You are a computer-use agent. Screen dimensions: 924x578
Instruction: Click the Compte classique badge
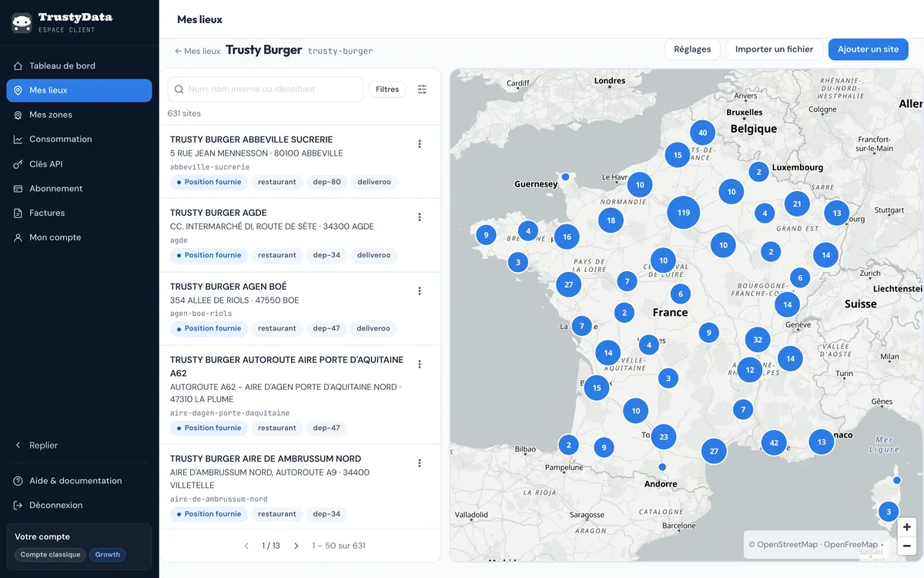pyautogui.click(x=50, y=555)
